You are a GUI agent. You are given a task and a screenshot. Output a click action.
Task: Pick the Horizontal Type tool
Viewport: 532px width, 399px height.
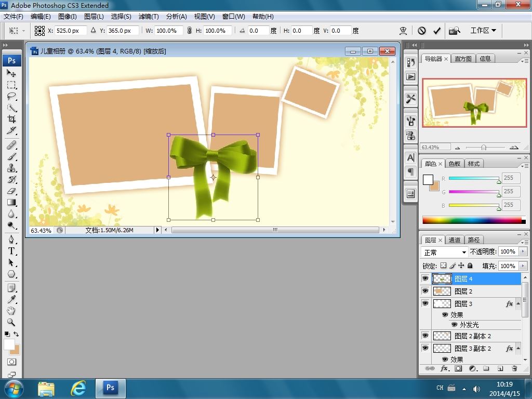pos(11,251)
